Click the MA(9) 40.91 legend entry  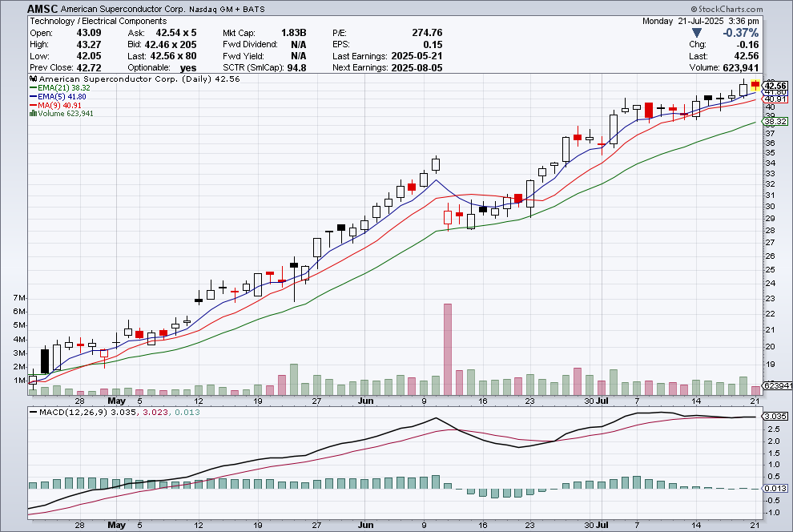(x=55, y=105)
